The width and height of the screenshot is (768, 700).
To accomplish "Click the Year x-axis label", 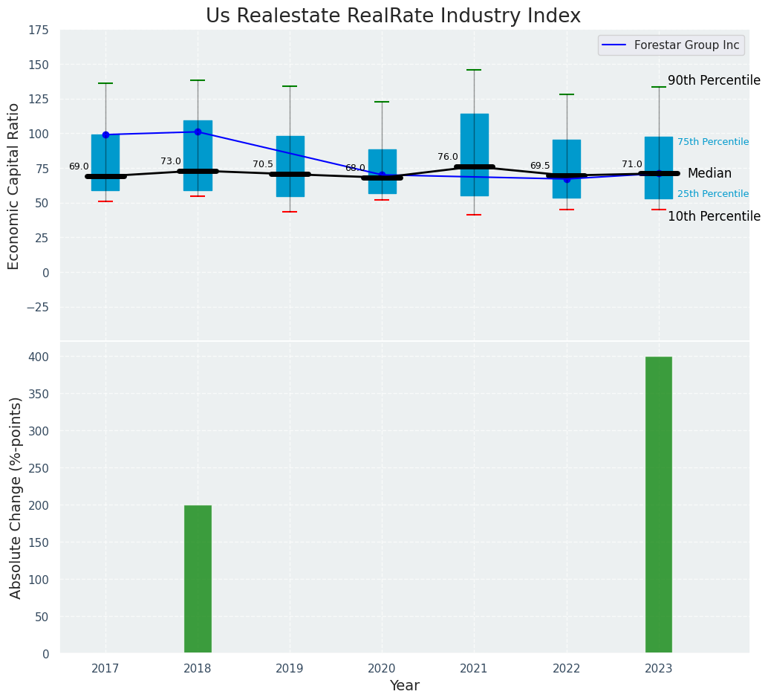I will (x=405, y=686).
